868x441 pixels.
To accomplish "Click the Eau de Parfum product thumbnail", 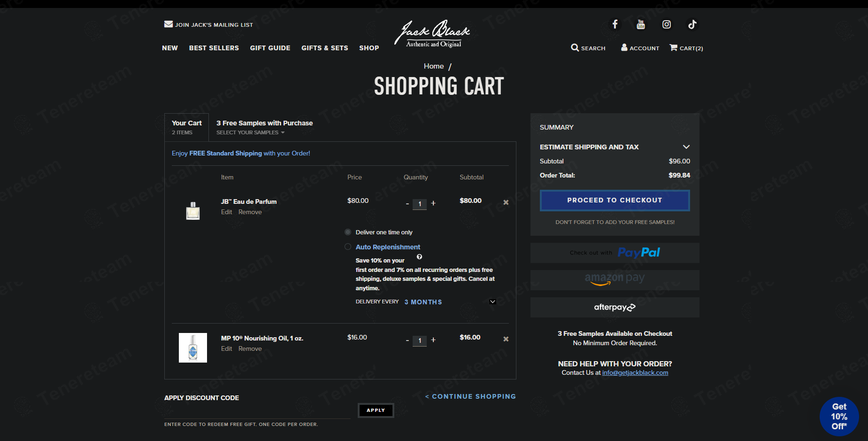I will [x=193, y=211].
